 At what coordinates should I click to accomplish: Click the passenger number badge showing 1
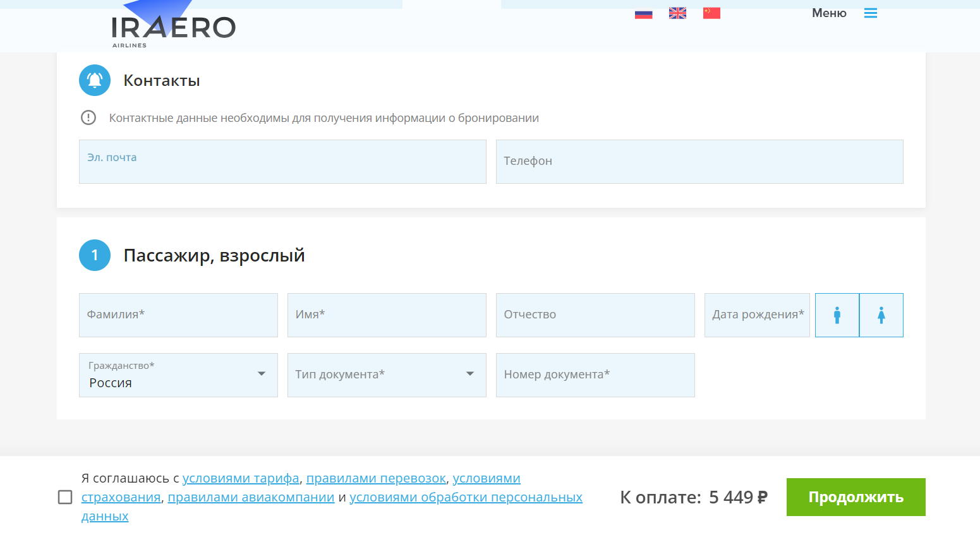point(94,255)
